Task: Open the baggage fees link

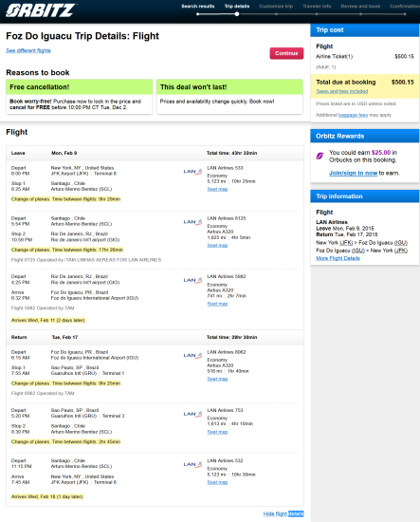Action: tap(353, 115)
